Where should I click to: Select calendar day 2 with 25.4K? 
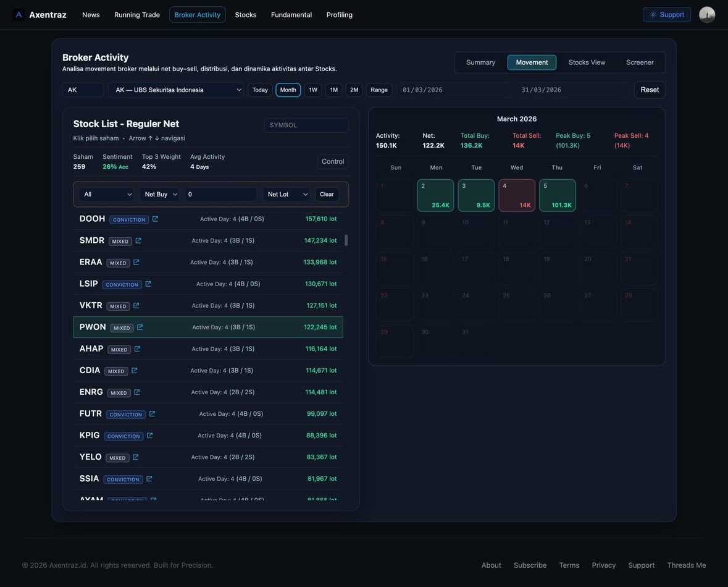pos(435,195)
